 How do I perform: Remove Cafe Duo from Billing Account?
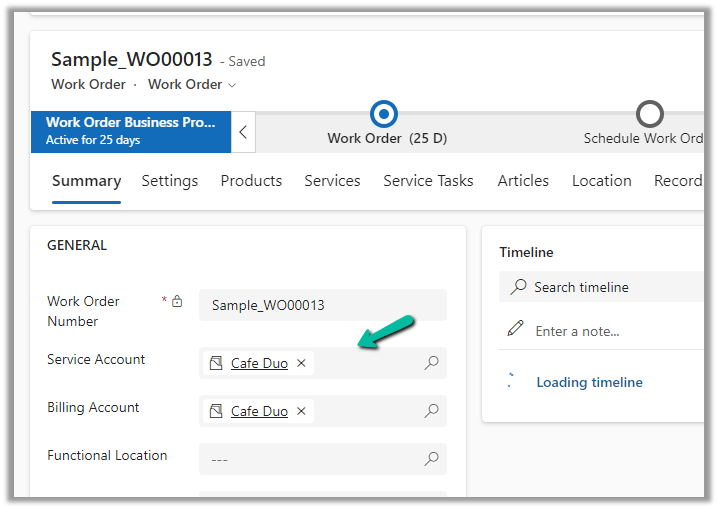301,411
